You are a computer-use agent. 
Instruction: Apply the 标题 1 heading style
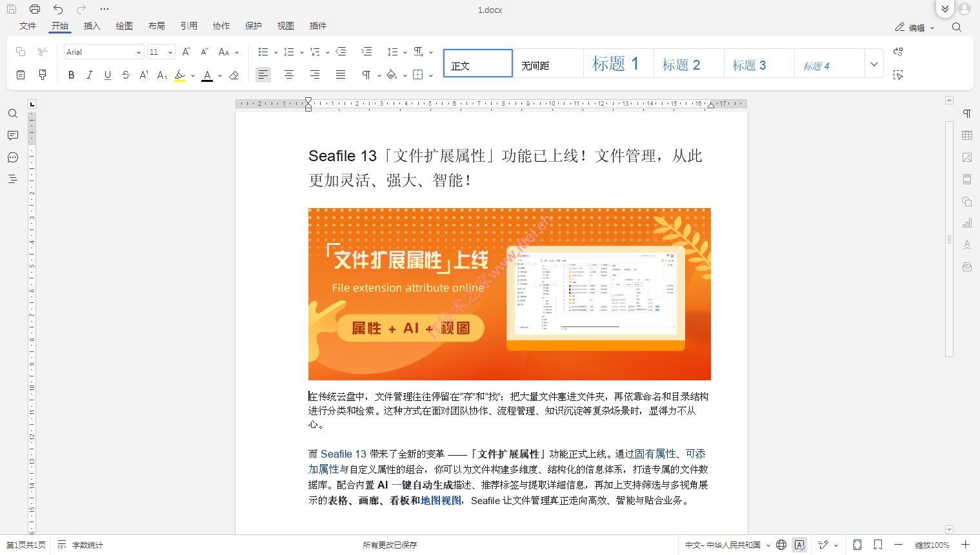[x=617, y=64]
